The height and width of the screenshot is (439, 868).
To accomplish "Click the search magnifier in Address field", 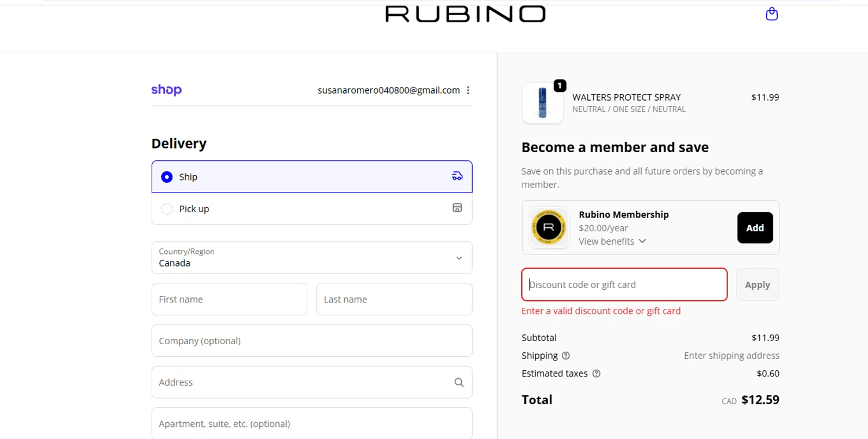I will point(459,382).
